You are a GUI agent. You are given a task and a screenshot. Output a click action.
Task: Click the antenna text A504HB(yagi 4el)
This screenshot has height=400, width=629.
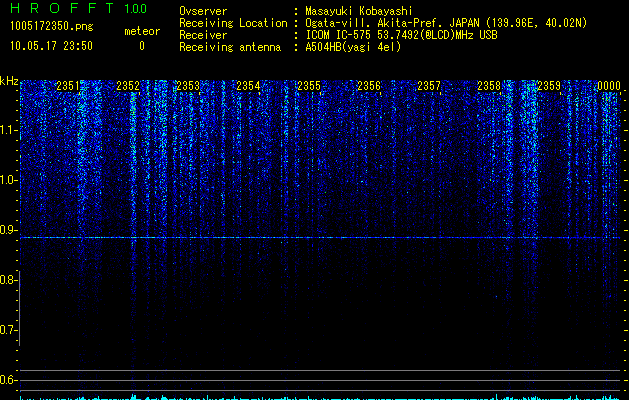point(353,47)
